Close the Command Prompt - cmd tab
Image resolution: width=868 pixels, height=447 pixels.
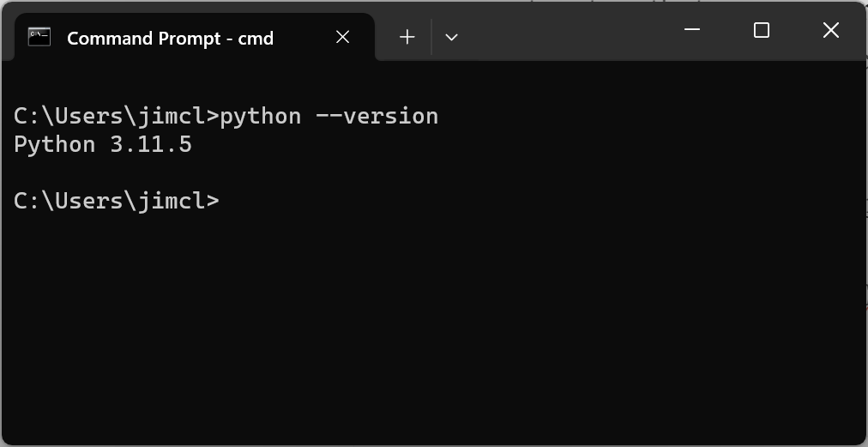tap(342, 37)
